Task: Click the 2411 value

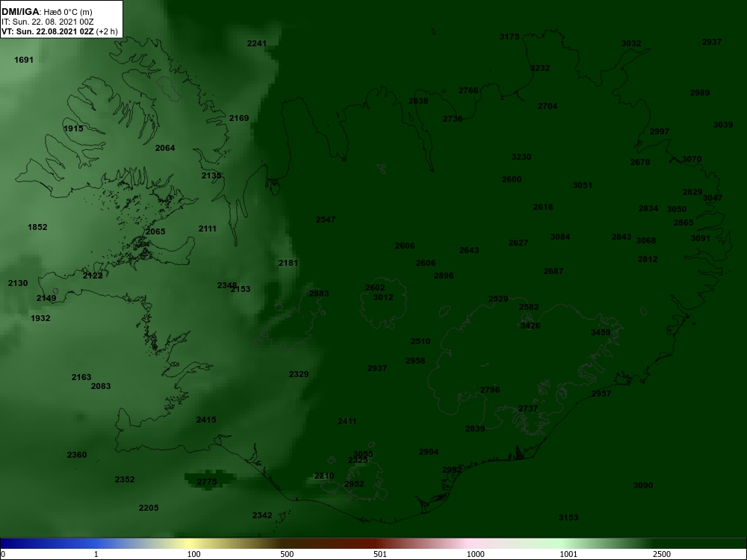Action: [x=347, y=421]
